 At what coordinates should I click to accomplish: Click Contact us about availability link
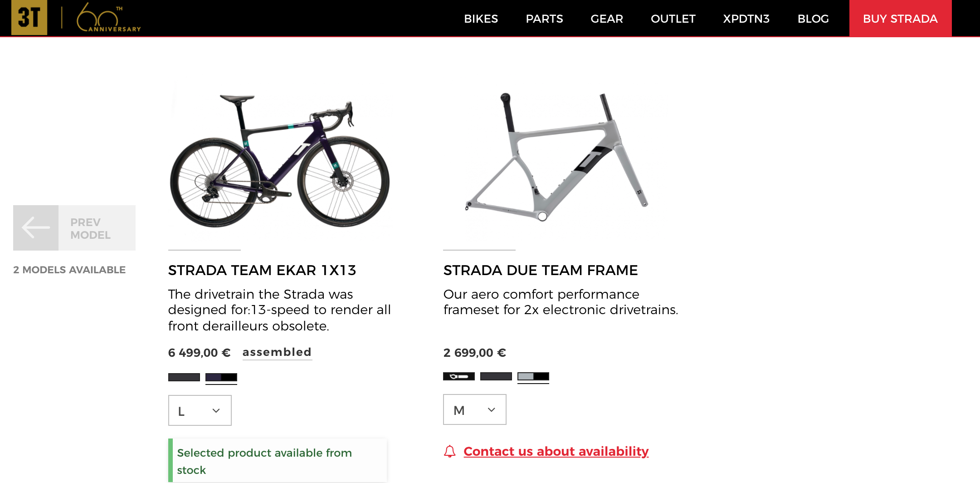click(x=556, y=452)
